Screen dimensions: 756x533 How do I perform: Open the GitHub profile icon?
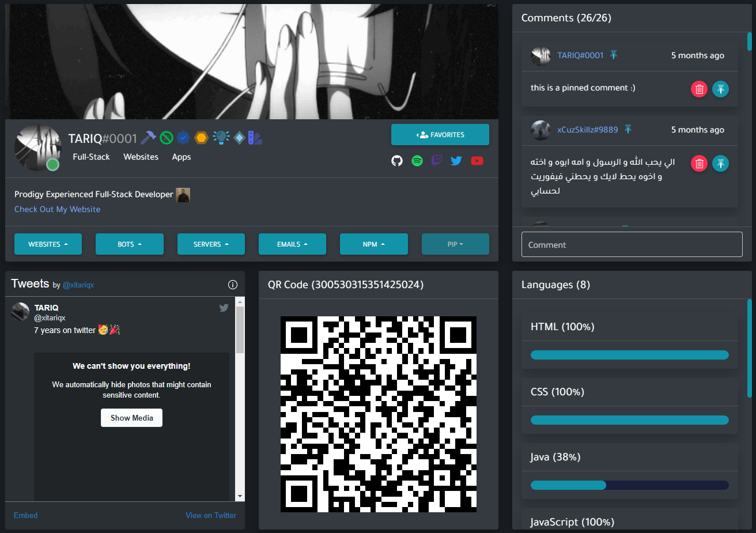(397, 161)
